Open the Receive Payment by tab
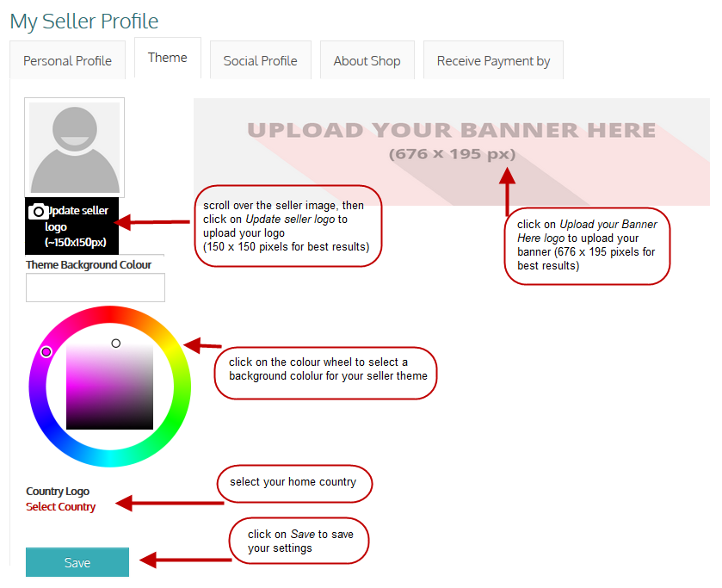The image size is (722, 588). [x=493, y=61]
